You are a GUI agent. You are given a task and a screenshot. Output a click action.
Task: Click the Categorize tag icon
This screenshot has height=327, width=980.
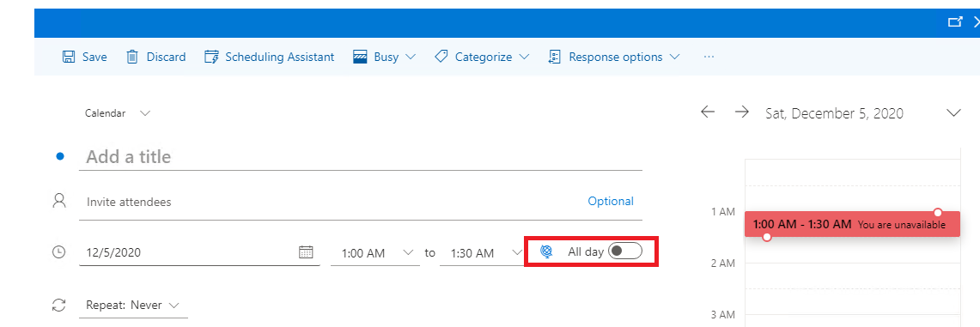coord(441,57)
